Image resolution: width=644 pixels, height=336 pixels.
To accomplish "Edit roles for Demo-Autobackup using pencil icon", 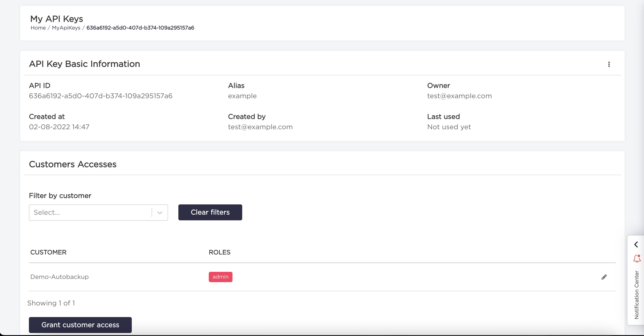I will [x=604, y=277].
